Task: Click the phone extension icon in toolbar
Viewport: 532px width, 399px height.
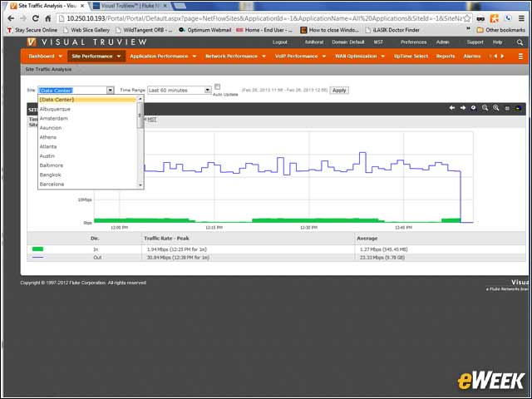Action: [508, 18]
